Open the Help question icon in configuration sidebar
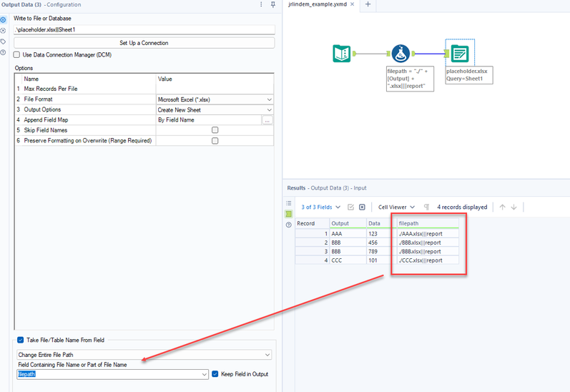Image resolution: width=570 pixels, height=392 pixels. (x=4, y=52)
